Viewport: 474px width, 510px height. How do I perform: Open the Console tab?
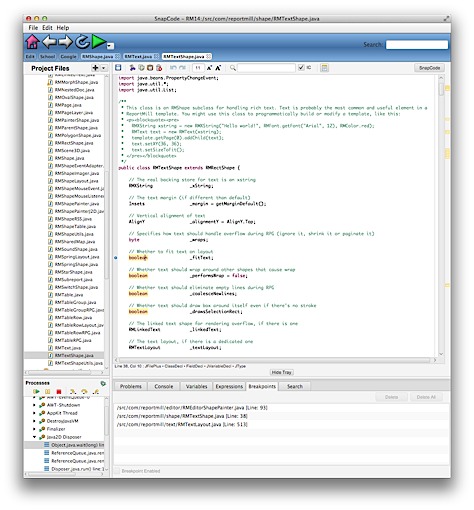(164, 386)
